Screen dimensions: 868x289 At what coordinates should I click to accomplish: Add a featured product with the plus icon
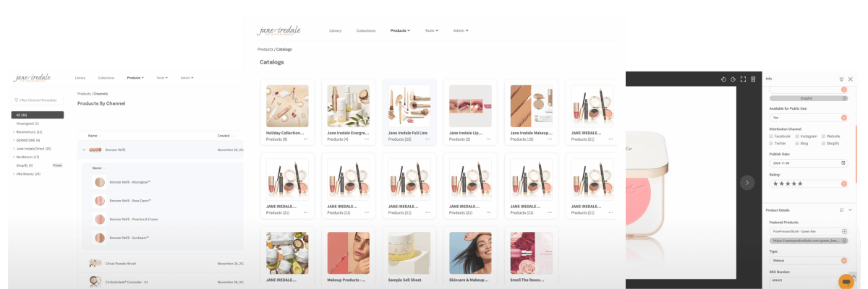pos(844,231)
